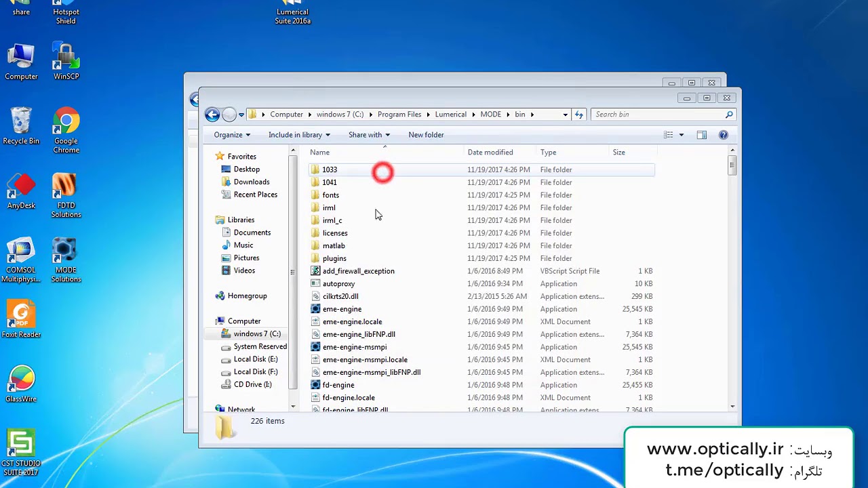The height and width of the screenshot is (488, 868).
Task: Open CST Studio Suite 2017 icon
Action: [21, 453]
